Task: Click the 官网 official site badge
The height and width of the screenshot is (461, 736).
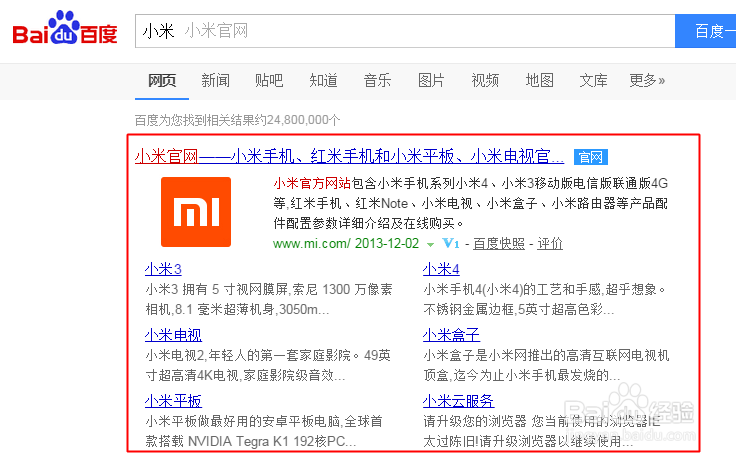Action: (x=590, y=157)
